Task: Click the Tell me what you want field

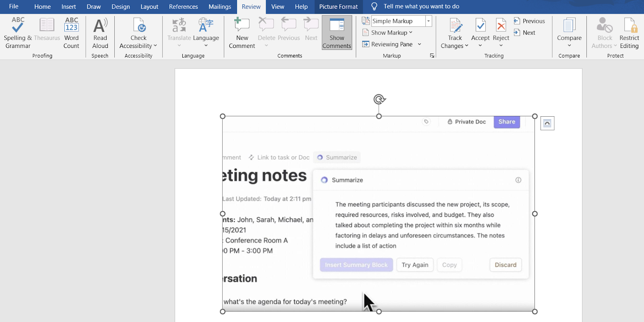Action: [x=421, y=6]
